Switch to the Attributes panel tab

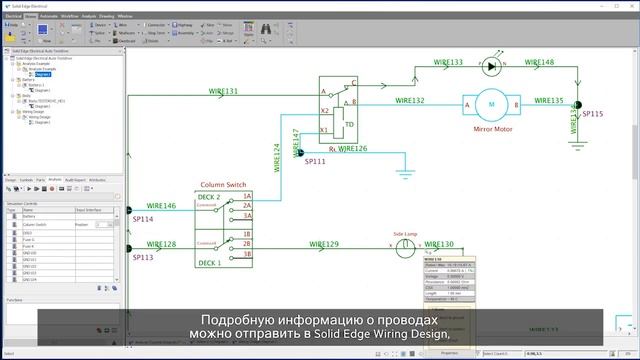(x=97, y=180)
